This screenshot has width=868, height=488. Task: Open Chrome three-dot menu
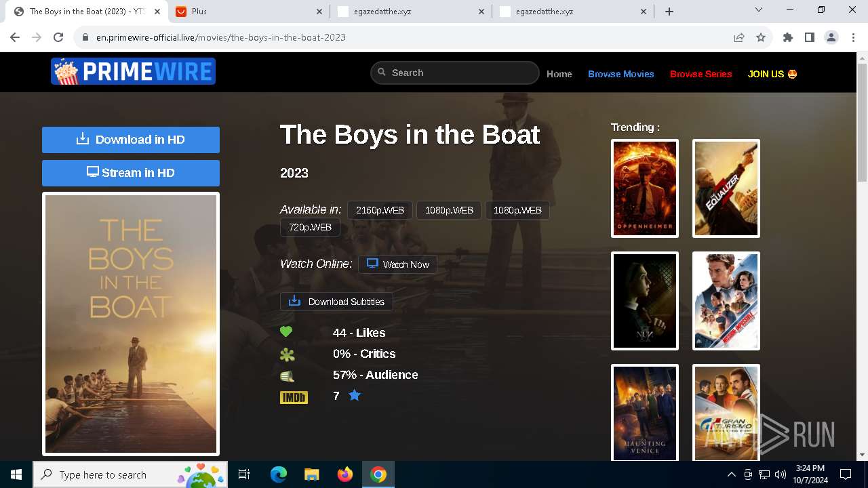point(853,37)
